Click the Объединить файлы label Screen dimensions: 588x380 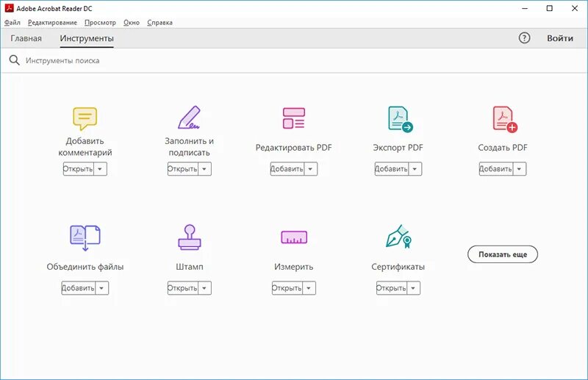85,267
